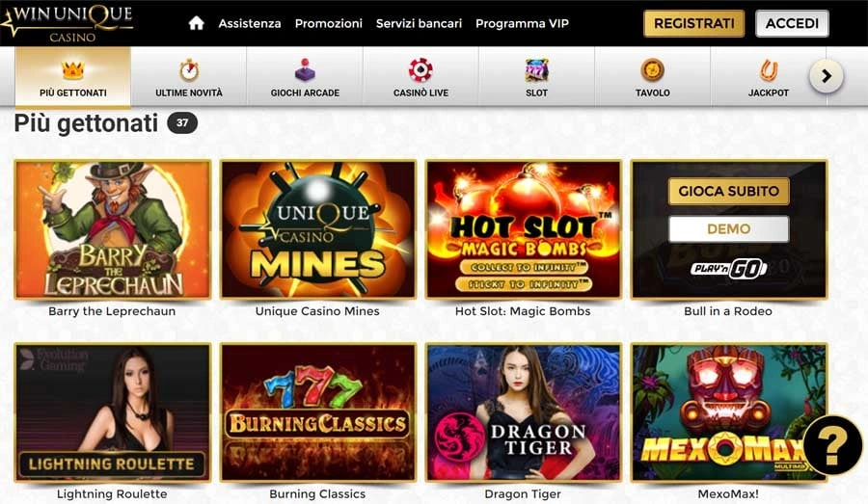
Task: Select the Slot machine category
Action: 536,76
